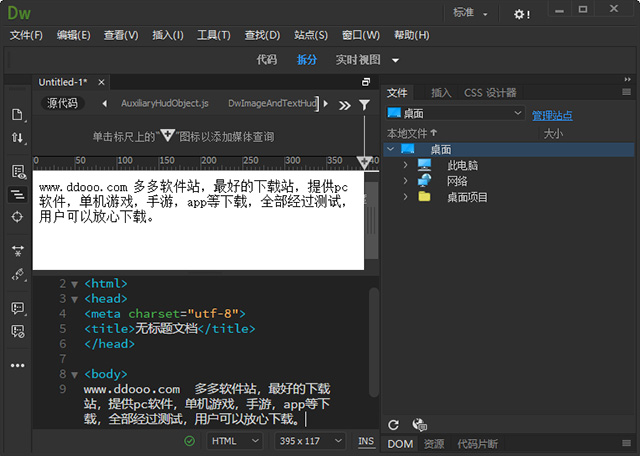
Task: Select DwImageAndTextHud related file
Action: click(272, 103)
